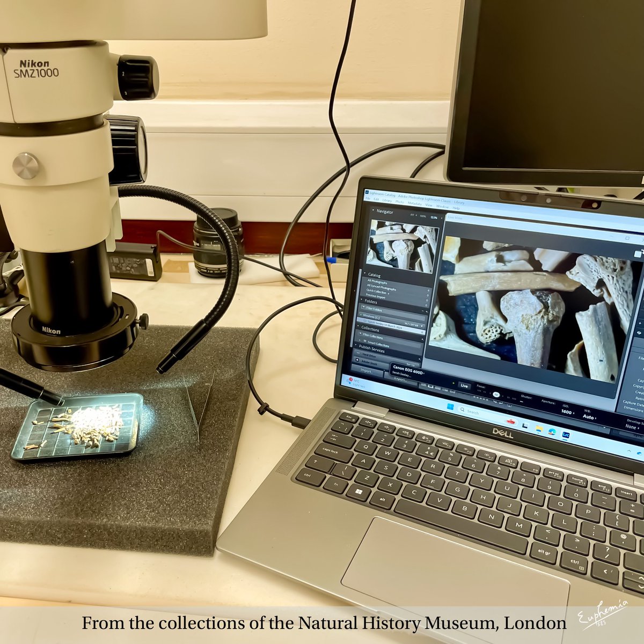Viewport: 644px width, 644px height.
Task: Click the minus icon in Folders header
Action: [422, 311]
